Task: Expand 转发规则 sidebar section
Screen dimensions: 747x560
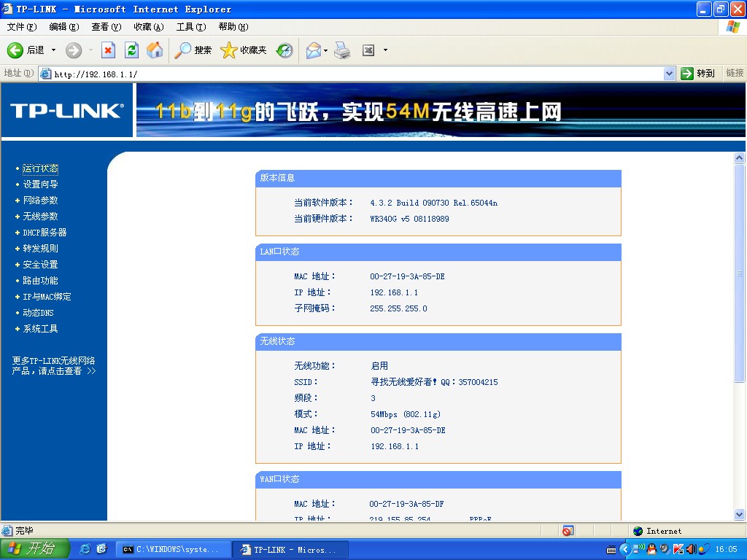Action: [41, 249]
